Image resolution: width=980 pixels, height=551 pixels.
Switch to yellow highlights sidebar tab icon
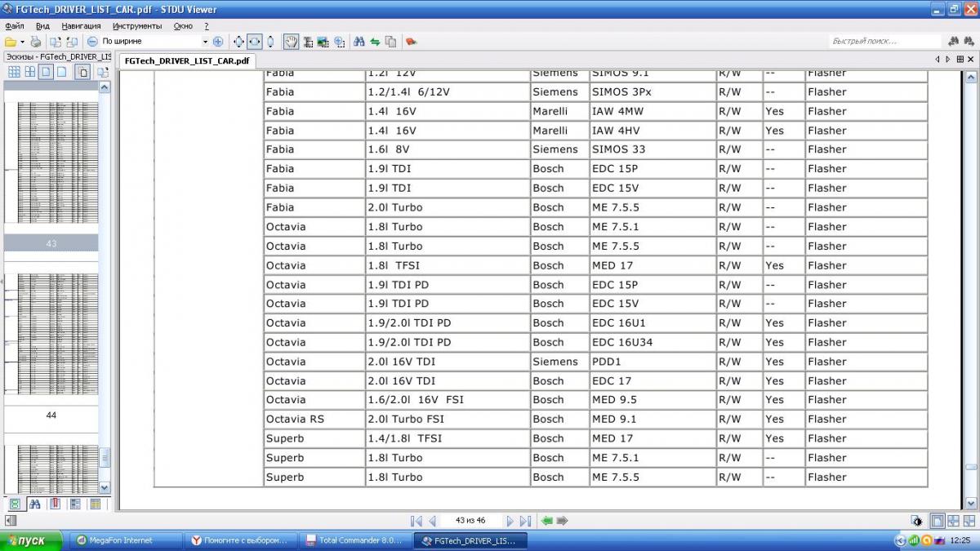click(96, 504)
